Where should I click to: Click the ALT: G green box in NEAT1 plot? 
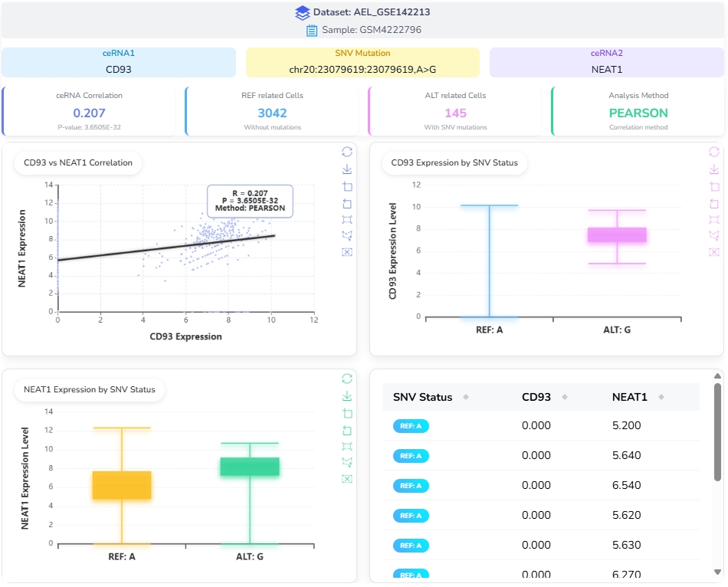click(250, 467)
